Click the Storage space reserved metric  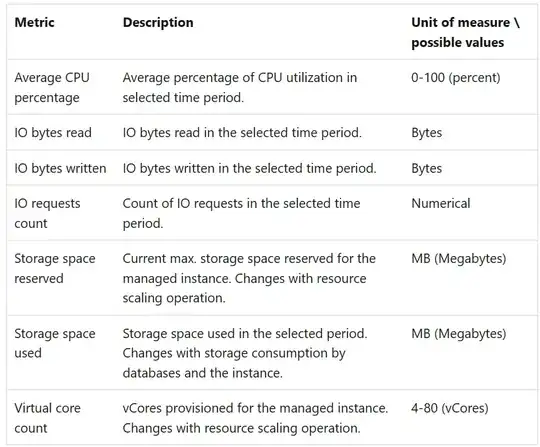(55, 268)
